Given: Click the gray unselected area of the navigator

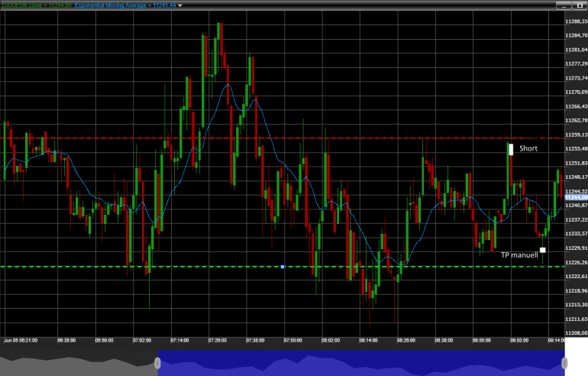Looking at the screenshot, I should pos(78,363).
